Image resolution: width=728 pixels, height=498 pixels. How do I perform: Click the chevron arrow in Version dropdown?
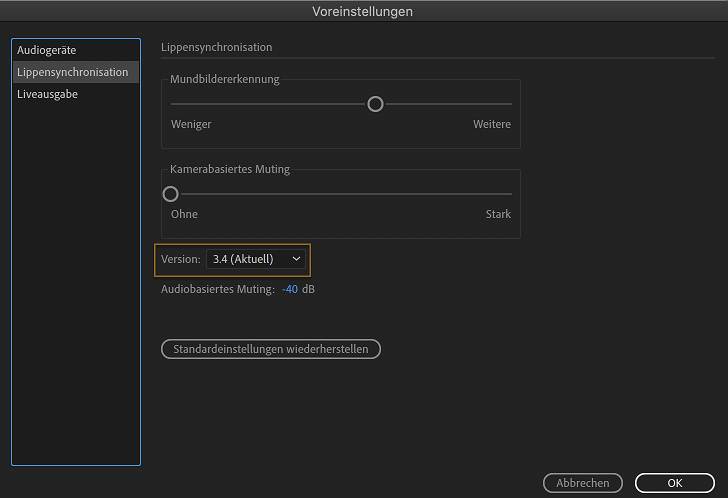pos(296,259)
